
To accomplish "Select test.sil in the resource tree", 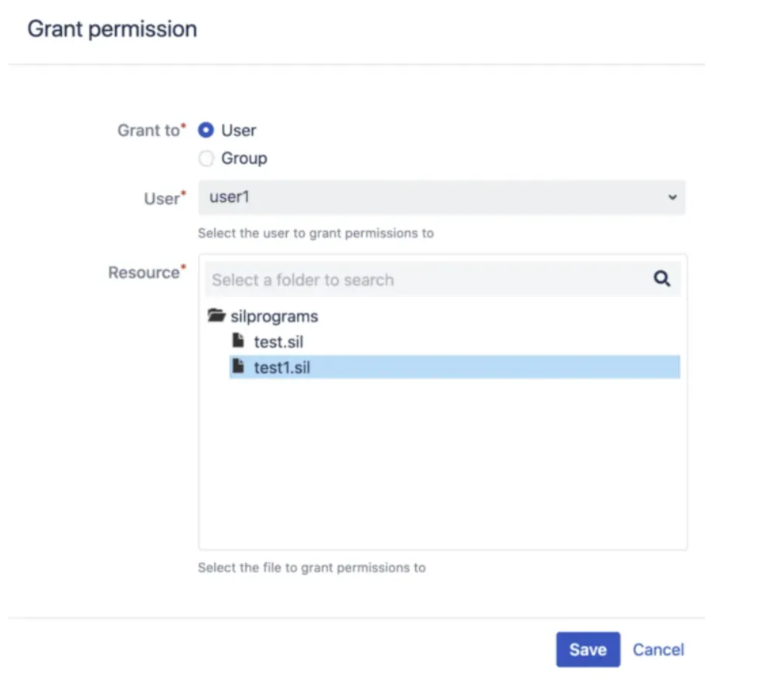I will point(278,342).
